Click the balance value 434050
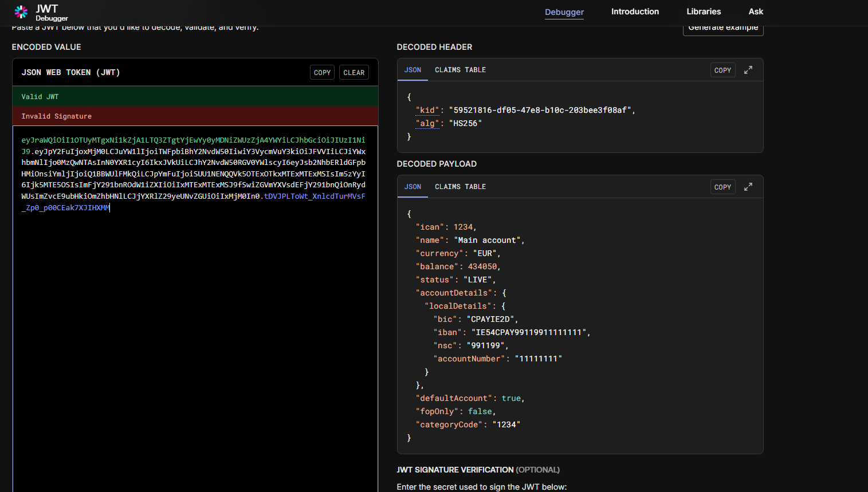Image resolution: width=868 pixels, height=492 pixels. [x=482, y=266]
